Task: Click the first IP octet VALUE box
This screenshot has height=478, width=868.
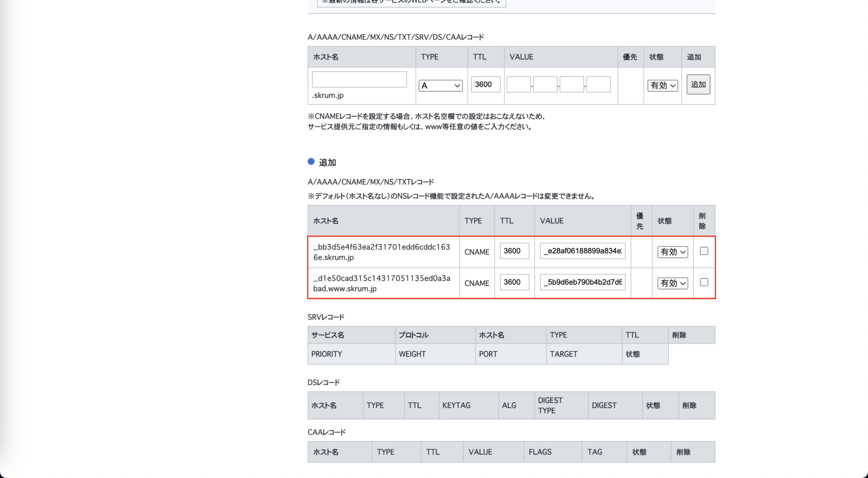Action: click(518, 84)
